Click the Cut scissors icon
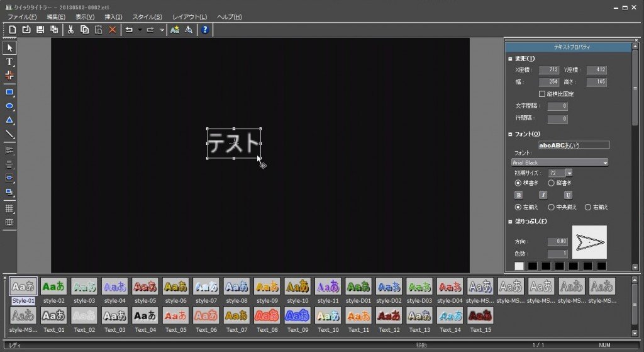This screenshot has width=644, height=352. coord(70,30)
